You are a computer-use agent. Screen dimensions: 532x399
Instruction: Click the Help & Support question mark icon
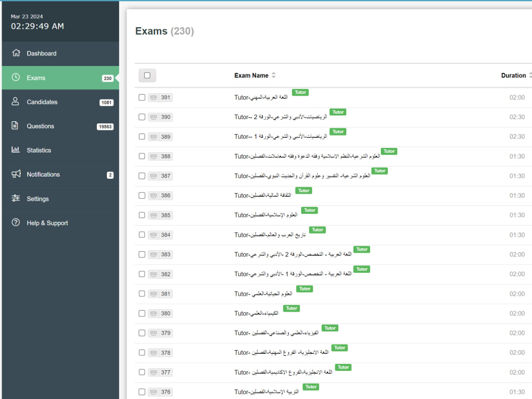15,222
